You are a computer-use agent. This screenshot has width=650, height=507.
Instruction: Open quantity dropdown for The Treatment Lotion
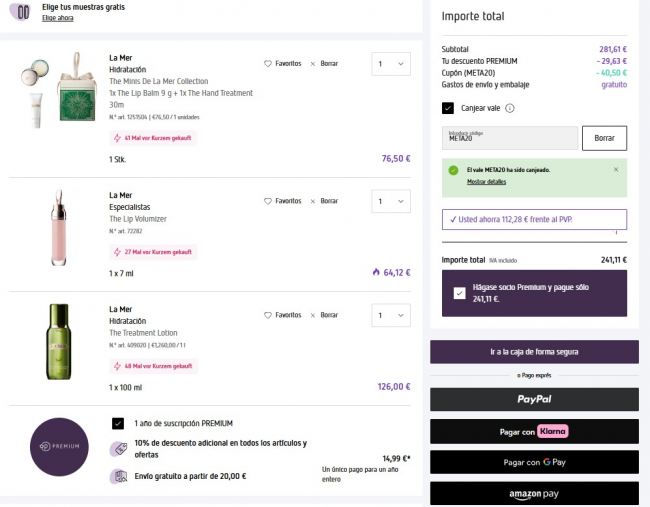pos(390,315)
